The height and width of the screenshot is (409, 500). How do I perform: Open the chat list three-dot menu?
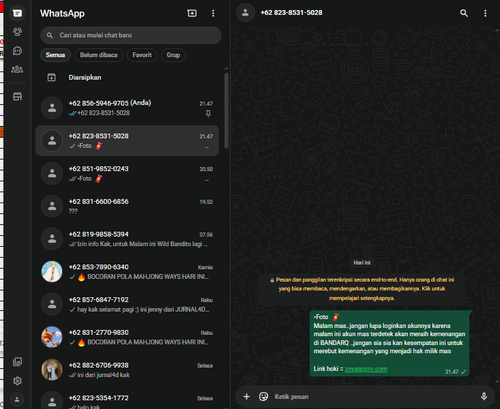point(213,13)
